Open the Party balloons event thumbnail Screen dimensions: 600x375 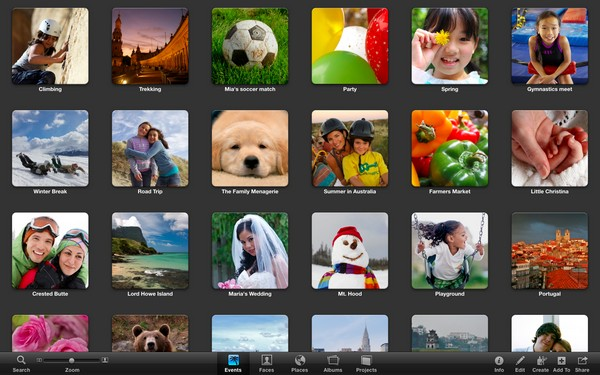(x=350, y=46)
